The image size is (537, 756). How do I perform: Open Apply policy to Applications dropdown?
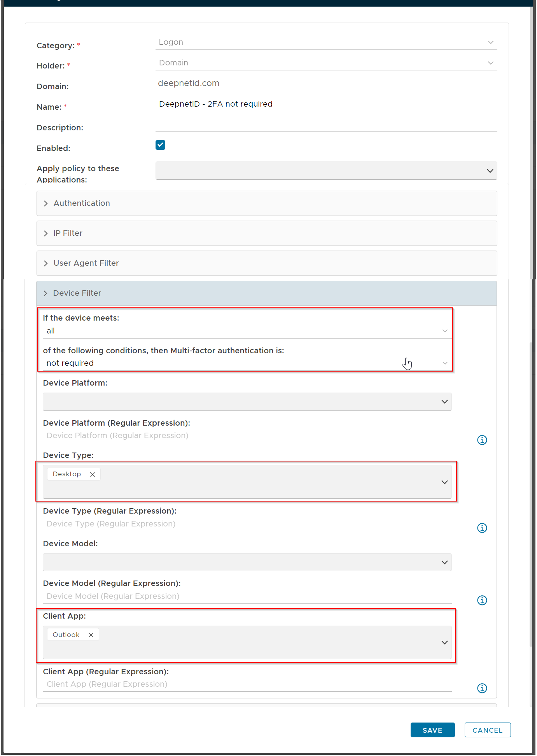pos(326,171)
